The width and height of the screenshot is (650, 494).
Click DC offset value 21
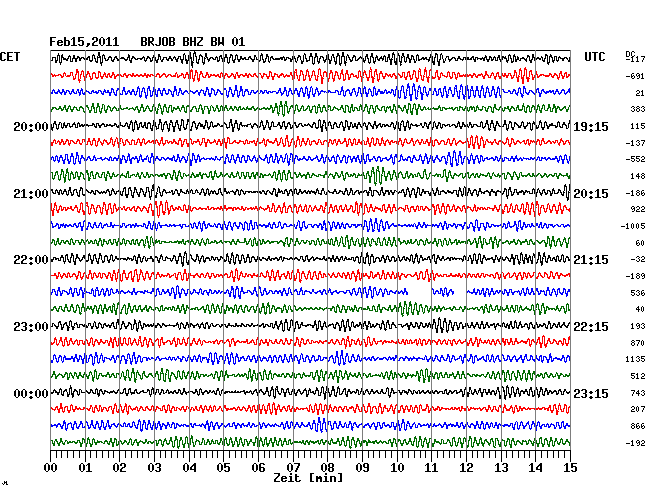tap(640, 93)
